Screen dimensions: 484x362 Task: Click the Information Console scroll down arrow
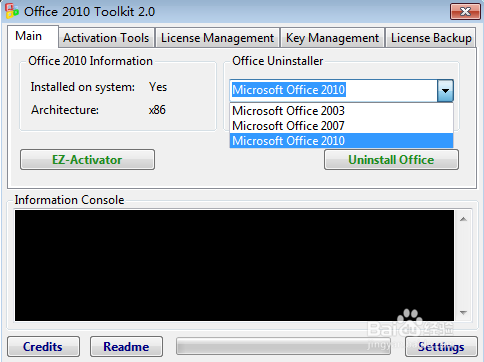coord(463,313)
